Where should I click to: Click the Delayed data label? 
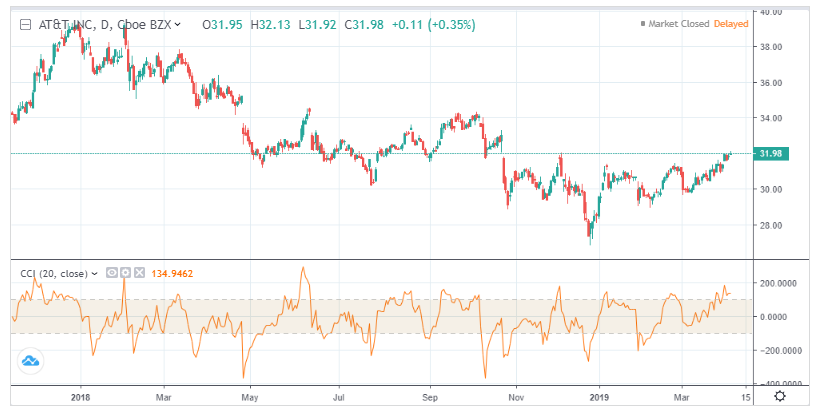tap(731, 23)
